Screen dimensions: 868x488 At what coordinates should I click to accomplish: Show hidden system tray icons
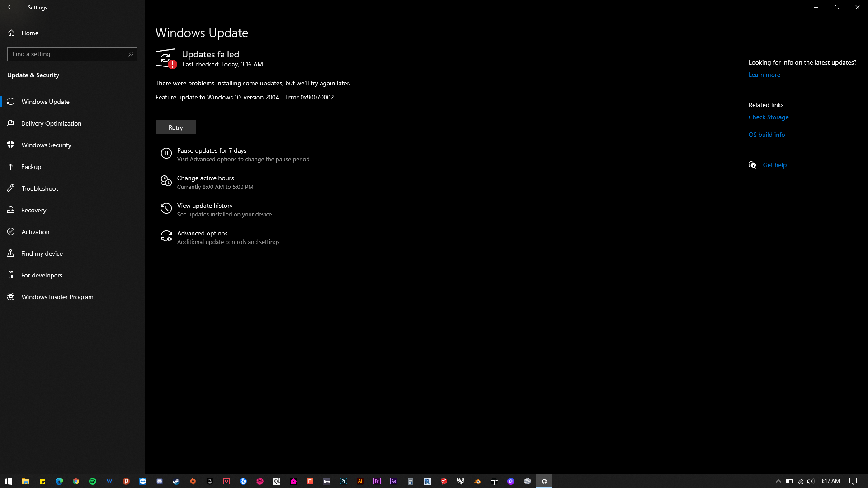pyautogui.click(x=778, y=481)
